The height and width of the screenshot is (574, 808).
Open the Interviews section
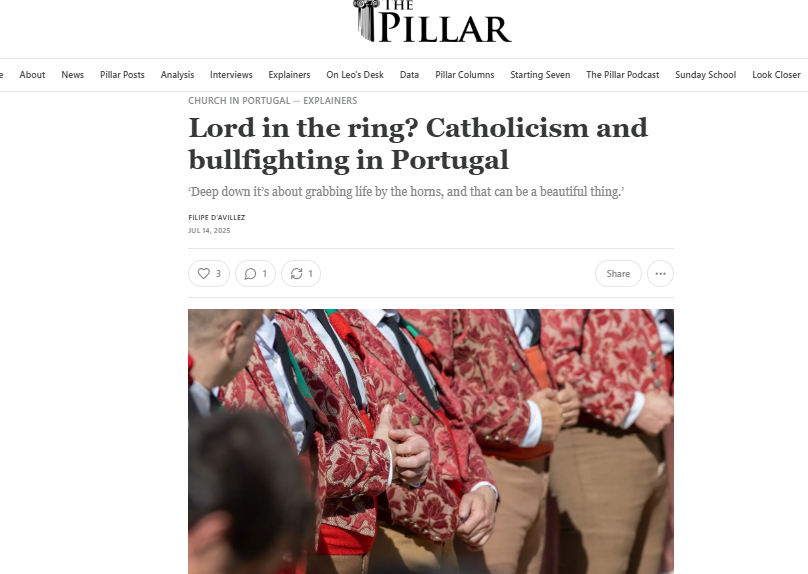[x=231, y=75]
